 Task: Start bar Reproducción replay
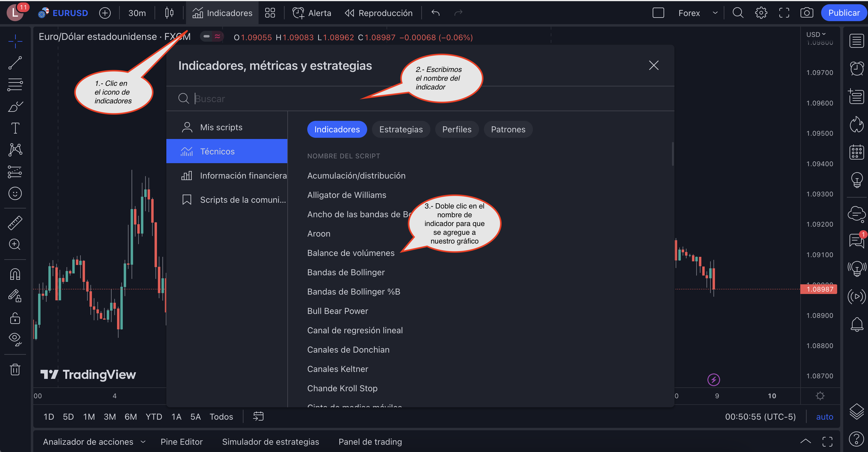(x=378, y=13)
